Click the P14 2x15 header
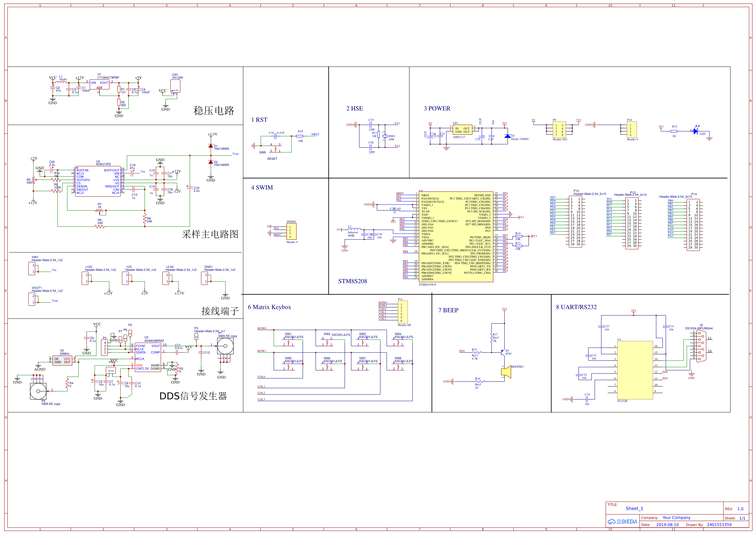The height and width of the screenshot is (534, 756). (693, 225)
